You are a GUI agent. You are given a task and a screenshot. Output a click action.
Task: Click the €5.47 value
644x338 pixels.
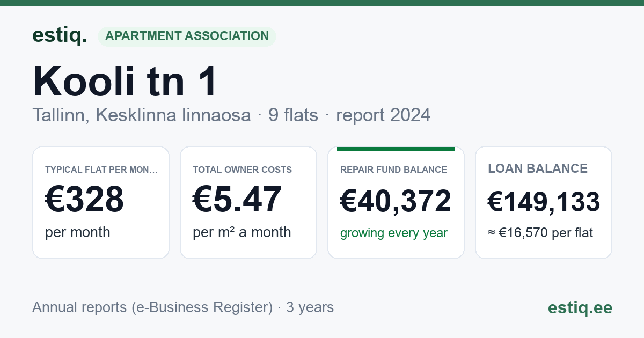tap(237, 199)
